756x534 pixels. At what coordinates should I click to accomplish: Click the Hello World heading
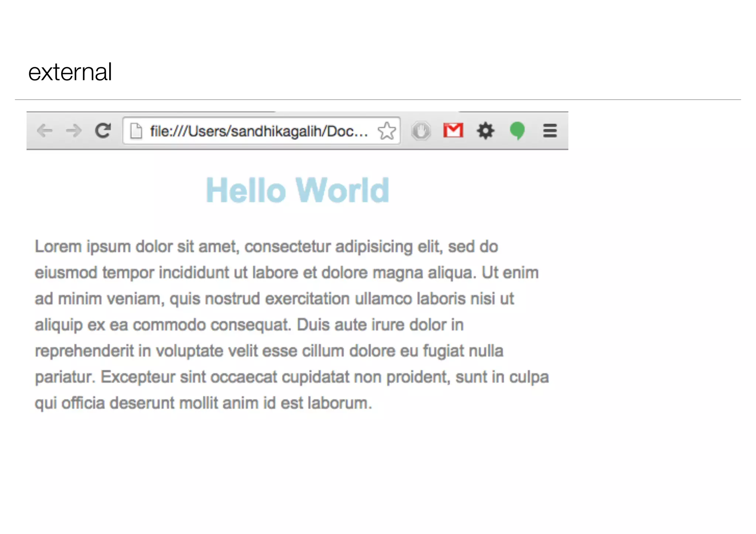pyautogui.click(x=298, y=190)
